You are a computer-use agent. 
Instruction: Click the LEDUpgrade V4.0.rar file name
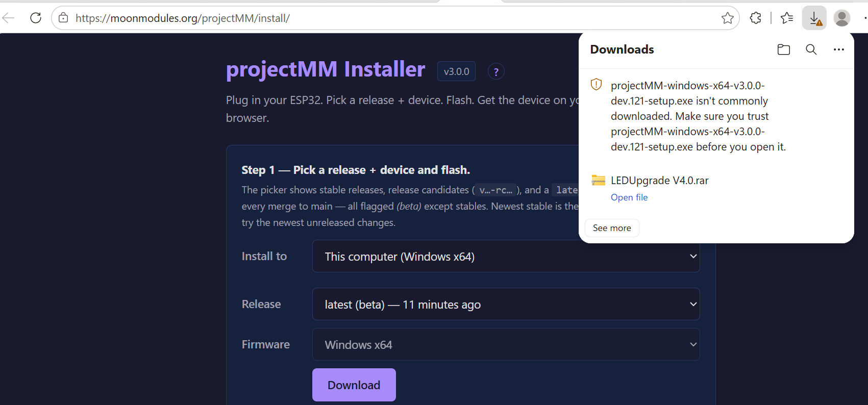(660, 181)
